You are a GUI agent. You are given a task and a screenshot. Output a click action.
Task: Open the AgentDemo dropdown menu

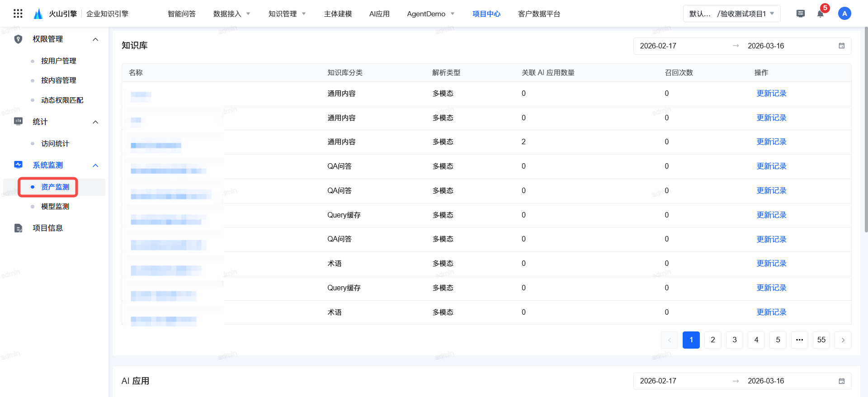point(430,14)
